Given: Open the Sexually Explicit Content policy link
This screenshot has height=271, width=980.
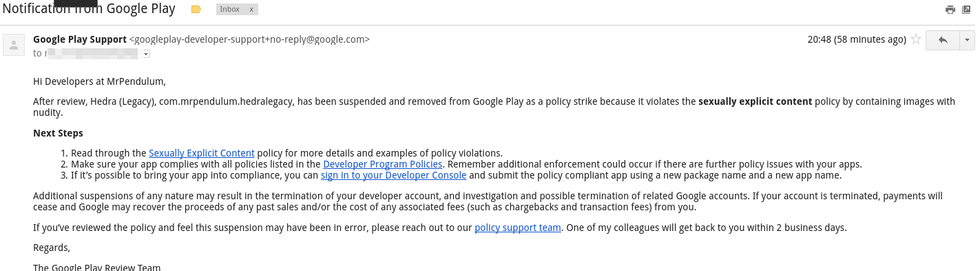Looking at the screenshot, I should (x=202, y=153).
